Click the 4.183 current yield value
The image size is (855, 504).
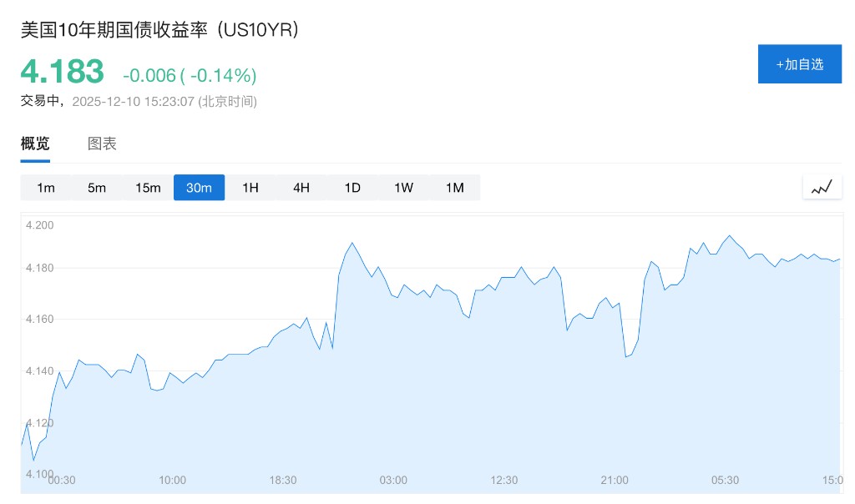click(x=63, y=72)
